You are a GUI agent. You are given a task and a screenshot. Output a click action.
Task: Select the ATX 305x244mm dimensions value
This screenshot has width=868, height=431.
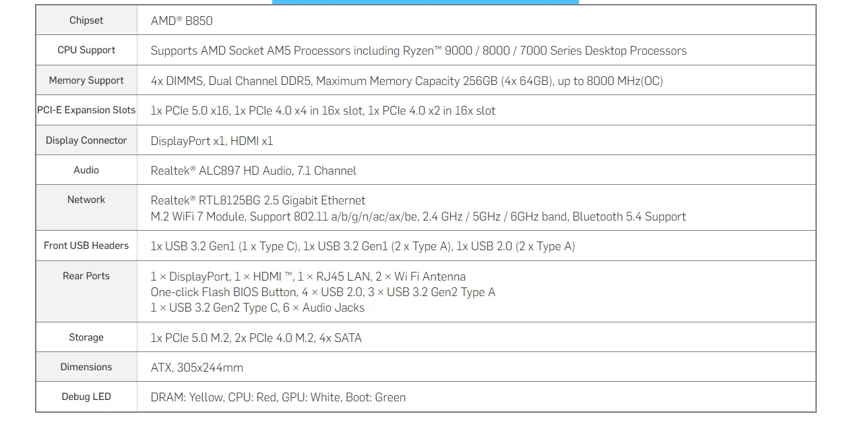(x=197, y=368)
